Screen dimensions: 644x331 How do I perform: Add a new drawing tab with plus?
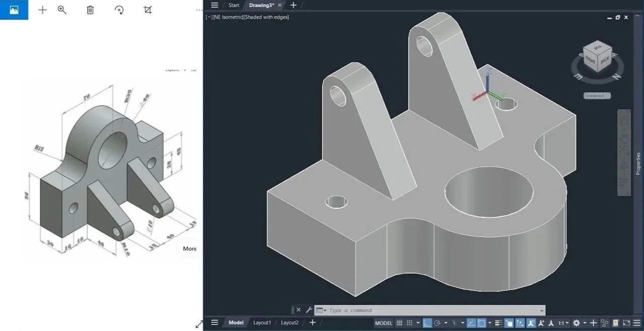[x=294, y=5]
